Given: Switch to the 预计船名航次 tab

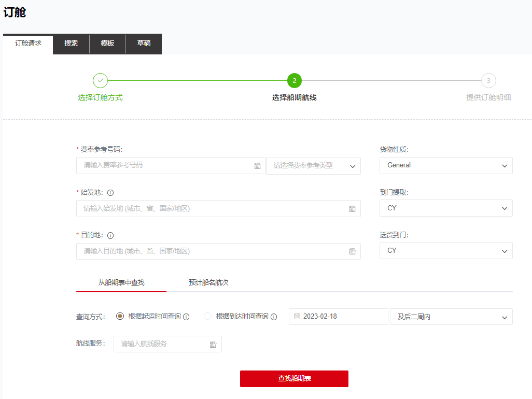Looking at the screenshot, I should pos(208,283).
